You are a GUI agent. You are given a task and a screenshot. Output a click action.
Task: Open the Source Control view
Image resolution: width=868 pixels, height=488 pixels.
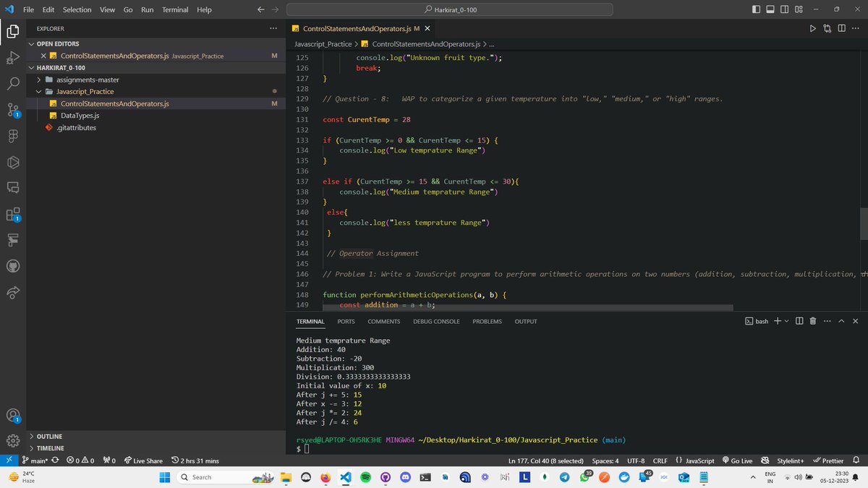click(13, 110)
